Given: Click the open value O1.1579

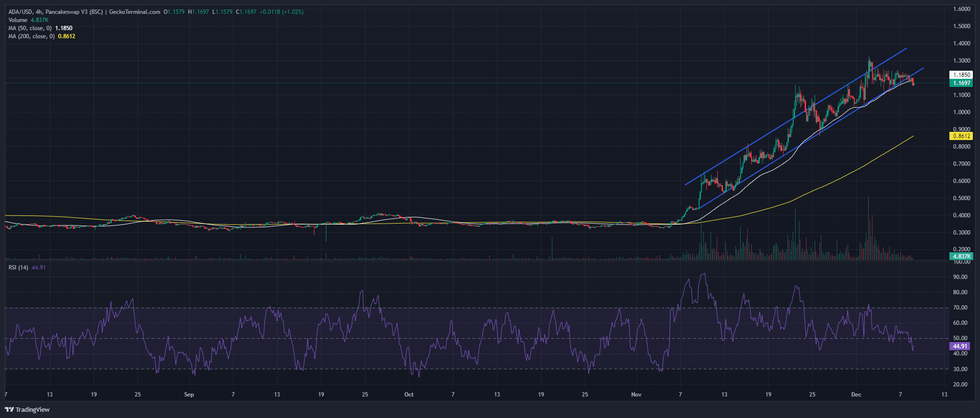Looking at the screenshot, I should [174, 12].
